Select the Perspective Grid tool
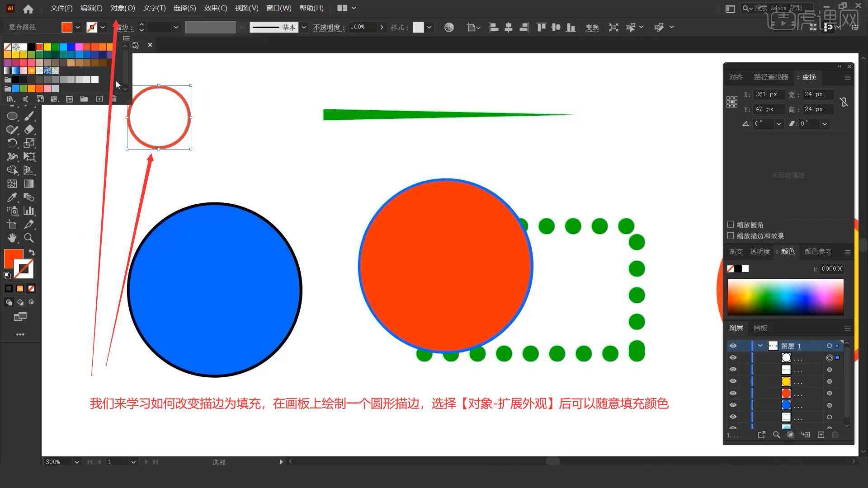 click(x=29, y=170)
